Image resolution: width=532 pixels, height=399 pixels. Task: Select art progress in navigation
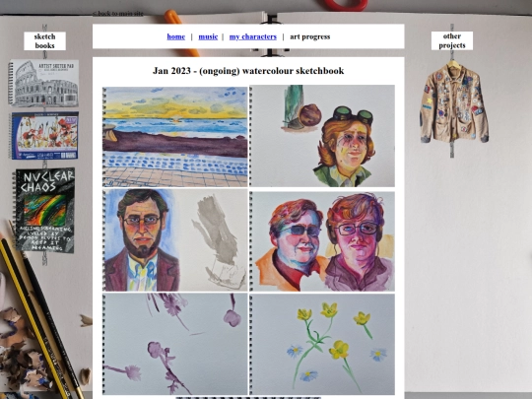pyautogui.click(x=309, y=36)
